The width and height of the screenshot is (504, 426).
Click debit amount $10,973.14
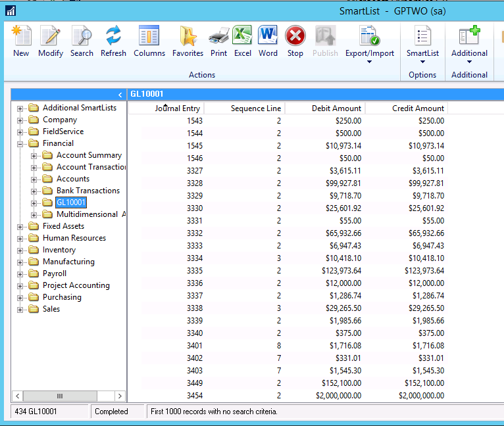343,146
